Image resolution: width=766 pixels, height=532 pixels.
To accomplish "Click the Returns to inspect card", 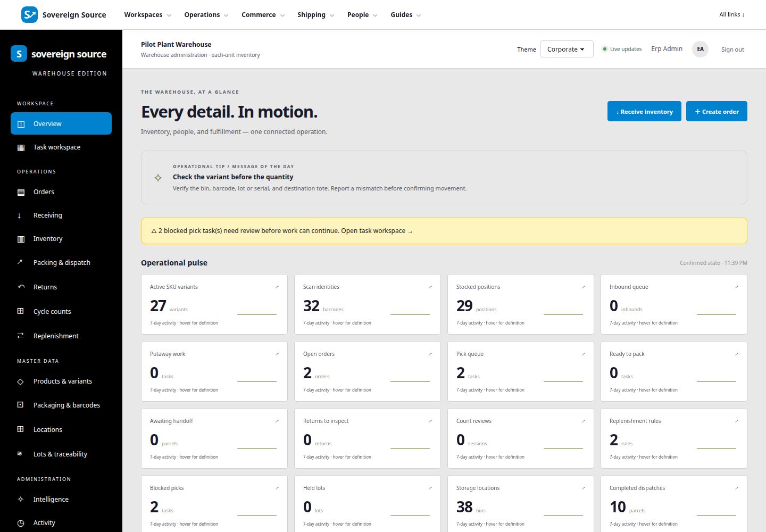I will 368,438.
